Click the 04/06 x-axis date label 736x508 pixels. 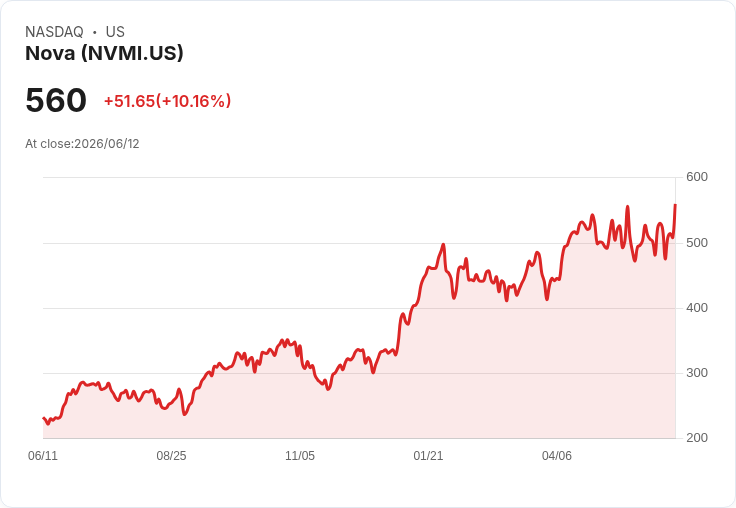tap(557, 455)
